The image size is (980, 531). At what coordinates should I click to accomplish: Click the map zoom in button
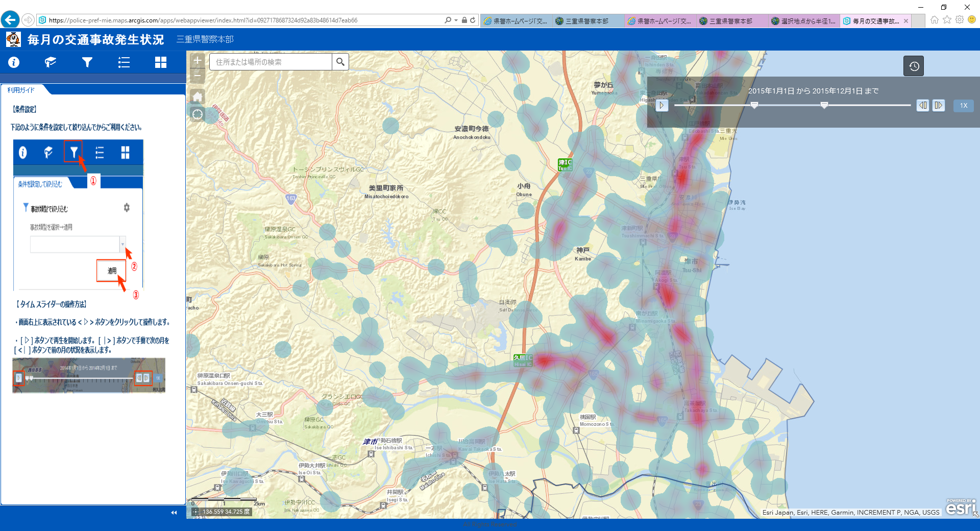(198, 61)
